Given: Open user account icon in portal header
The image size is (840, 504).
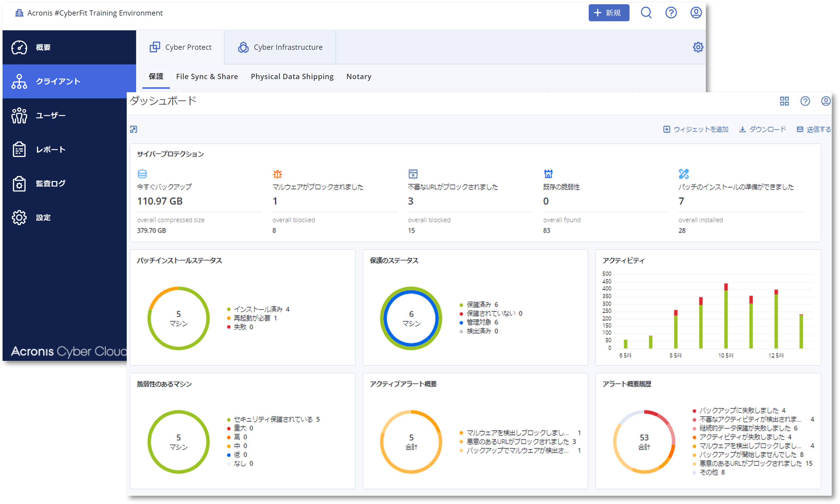Looking at the screenshot, I should coord(696,13).
